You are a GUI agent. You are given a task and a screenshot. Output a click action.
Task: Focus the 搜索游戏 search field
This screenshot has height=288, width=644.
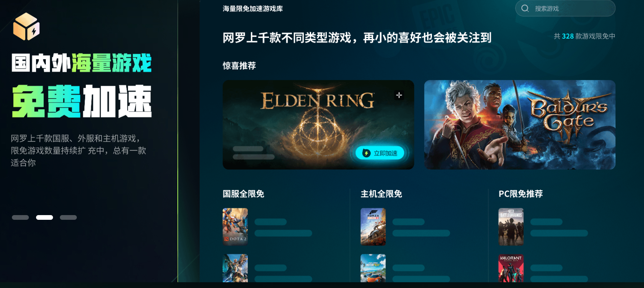tap(565, 8)
